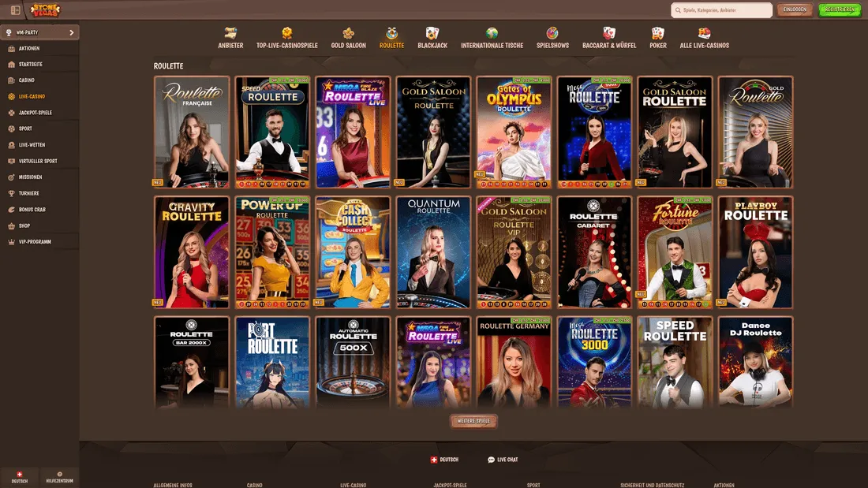Click the Missionen sidebar icon

point(11,177)
